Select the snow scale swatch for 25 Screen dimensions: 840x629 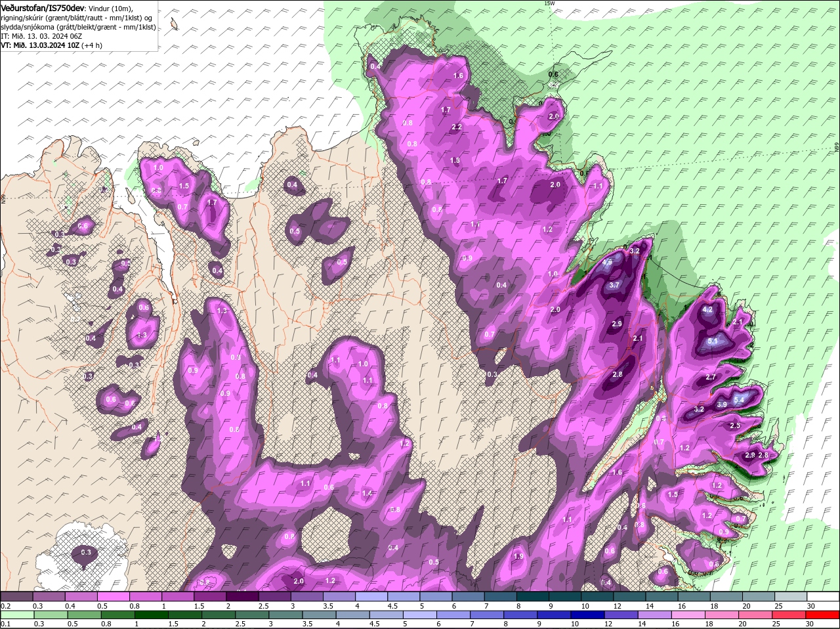point(791,596)
